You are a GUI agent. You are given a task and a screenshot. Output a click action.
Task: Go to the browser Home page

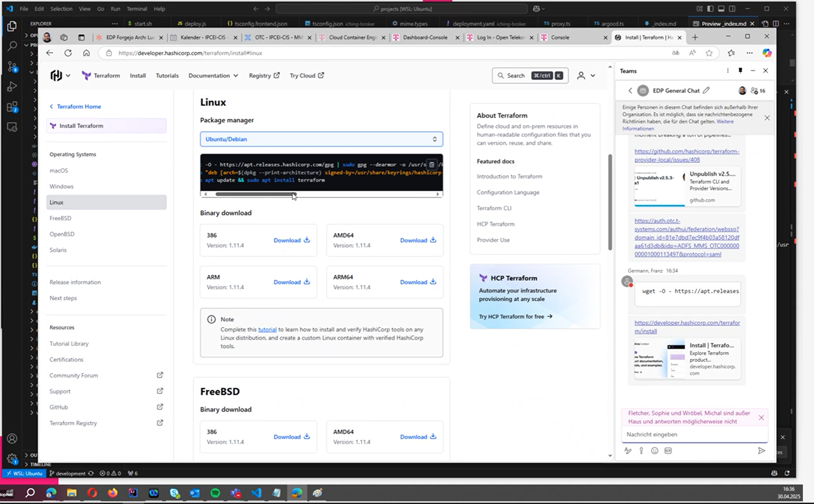coord(86,53)
